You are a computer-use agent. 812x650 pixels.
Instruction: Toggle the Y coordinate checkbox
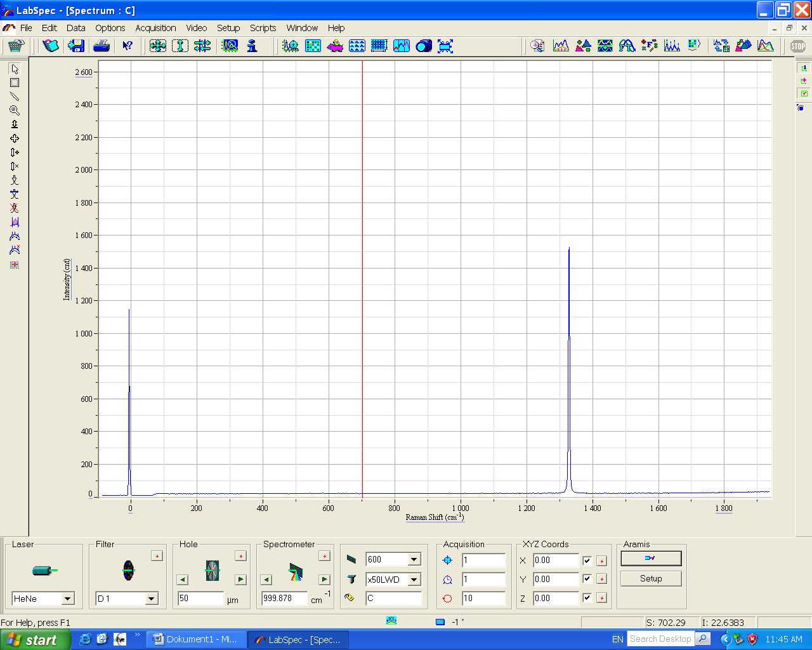point(587,579)
